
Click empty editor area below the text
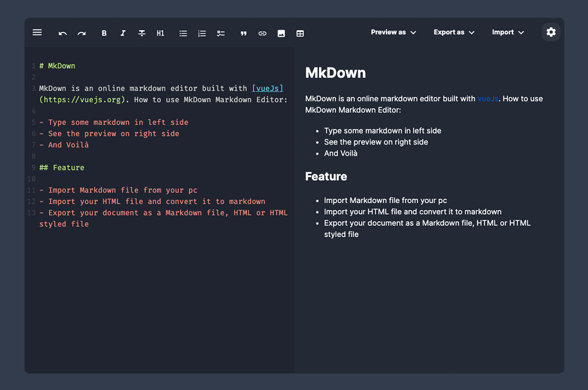click(159, 300)
